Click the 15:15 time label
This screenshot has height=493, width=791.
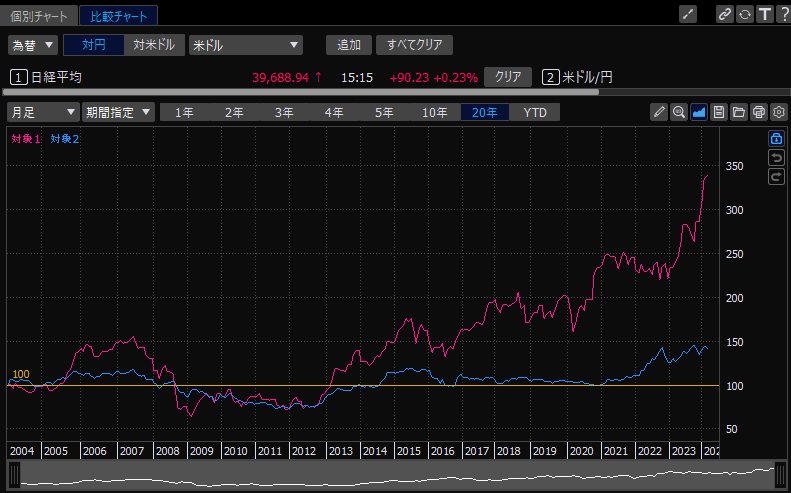click(357, 77)
